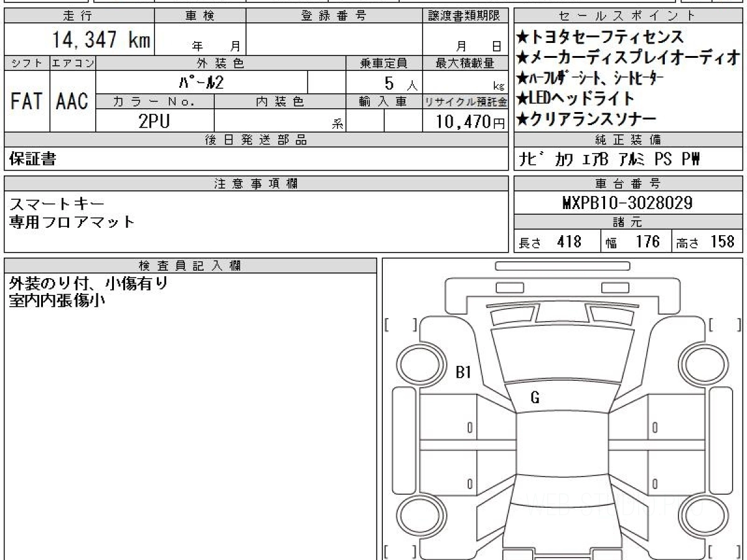The height and width of the screenshot is (560, 747).
Task: Click the 登録番号 header cell
Action: coord(334,16)
